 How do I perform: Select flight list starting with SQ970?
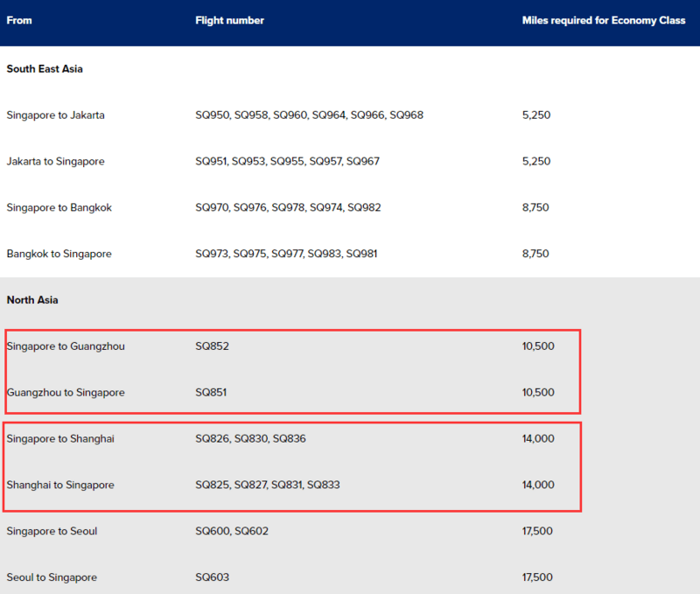(x=288, y=207)
